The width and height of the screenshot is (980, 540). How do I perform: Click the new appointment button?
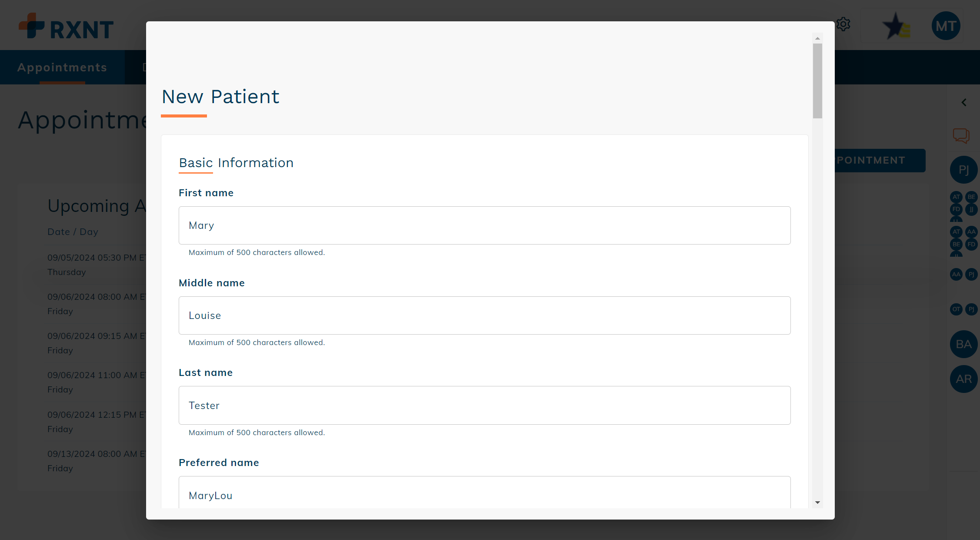pyautogui.click(x=880, y=161)
